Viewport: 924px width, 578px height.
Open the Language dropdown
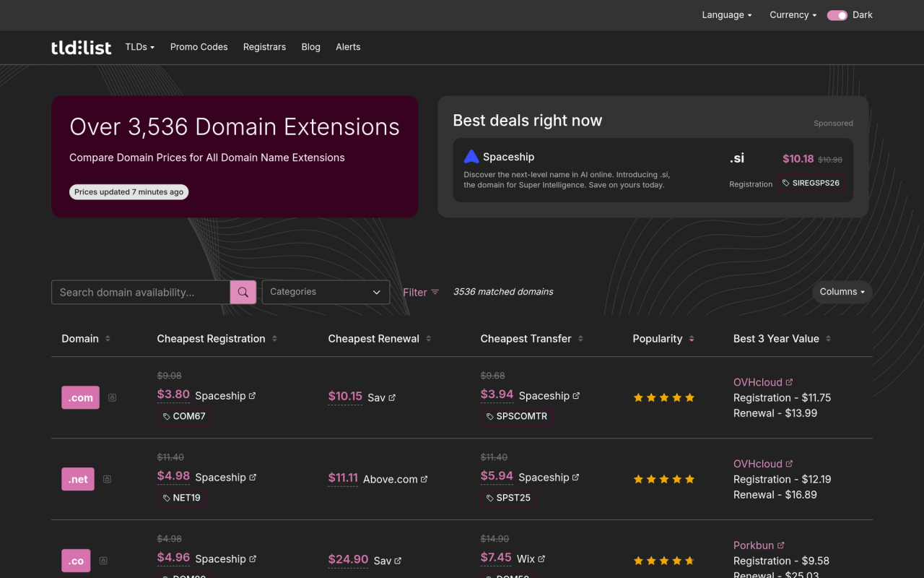727,15
